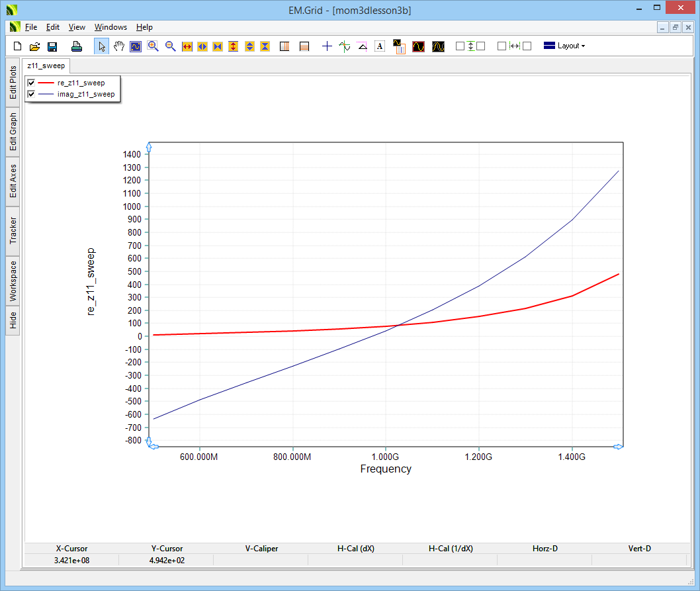The image size is (700, 591).
Task: Select the z11_sweep tab
Action: click(46, 66)
